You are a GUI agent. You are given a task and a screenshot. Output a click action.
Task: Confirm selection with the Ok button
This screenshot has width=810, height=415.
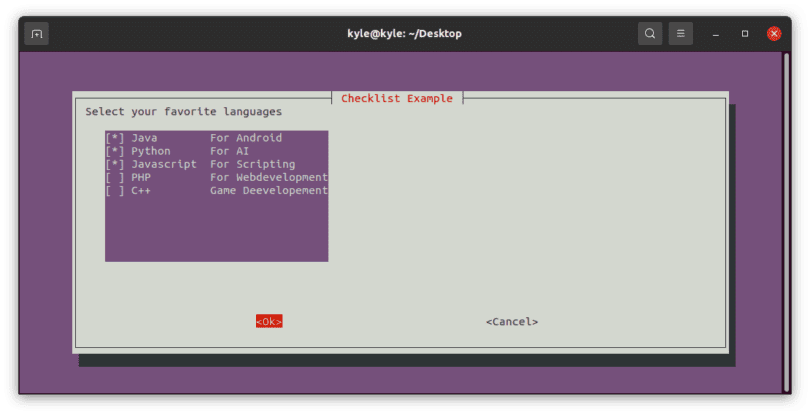[269, 321]
